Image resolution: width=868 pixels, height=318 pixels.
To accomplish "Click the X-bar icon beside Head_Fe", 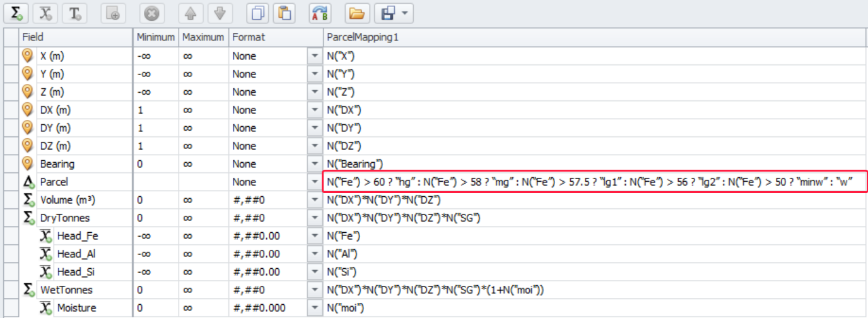I will click(x=45, y=236).
